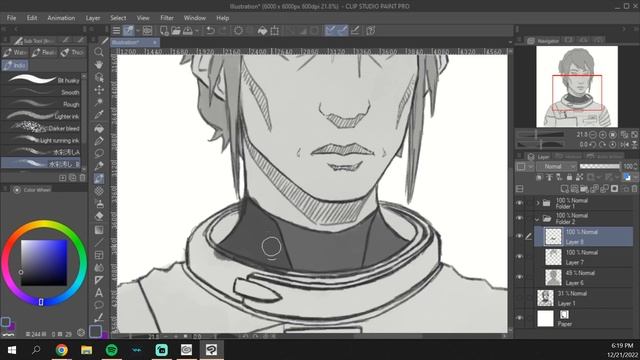Click the zoom out icon in the Navigator

click(x=593, y=135)
